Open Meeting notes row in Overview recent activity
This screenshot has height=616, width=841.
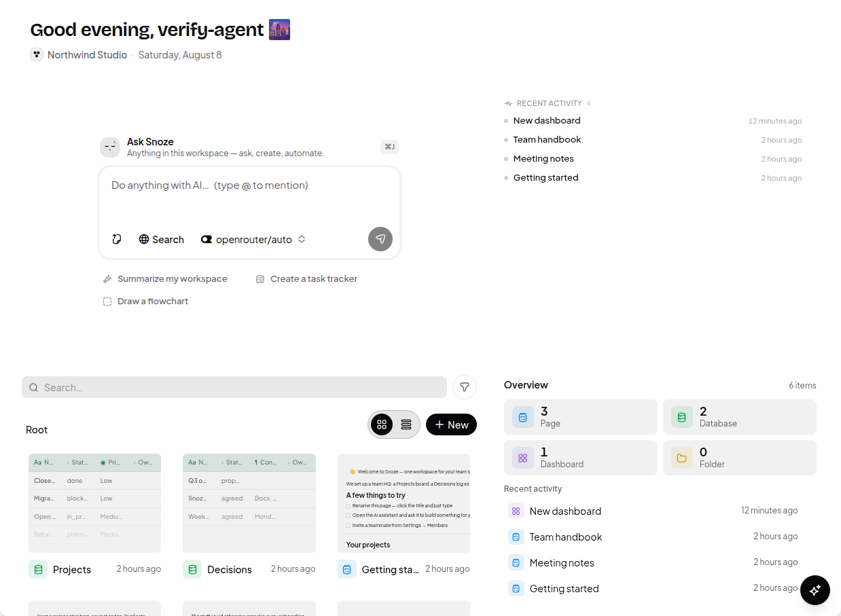pyautogui.click(x=653, y=562)
